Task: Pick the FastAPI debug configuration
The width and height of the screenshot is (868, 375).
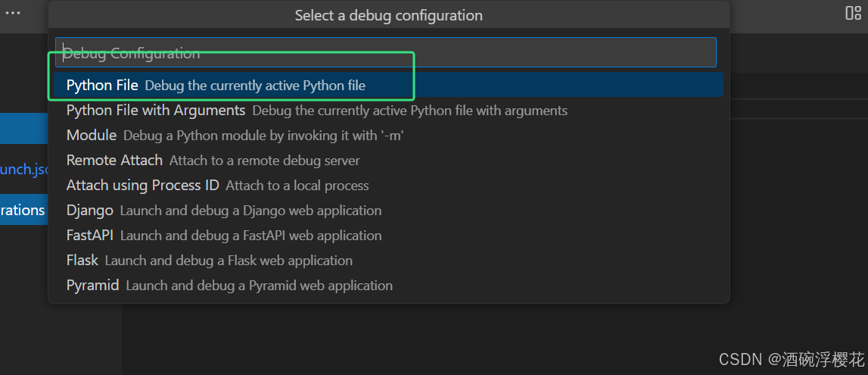Action: pyautogui.click(x=90, y=236)
